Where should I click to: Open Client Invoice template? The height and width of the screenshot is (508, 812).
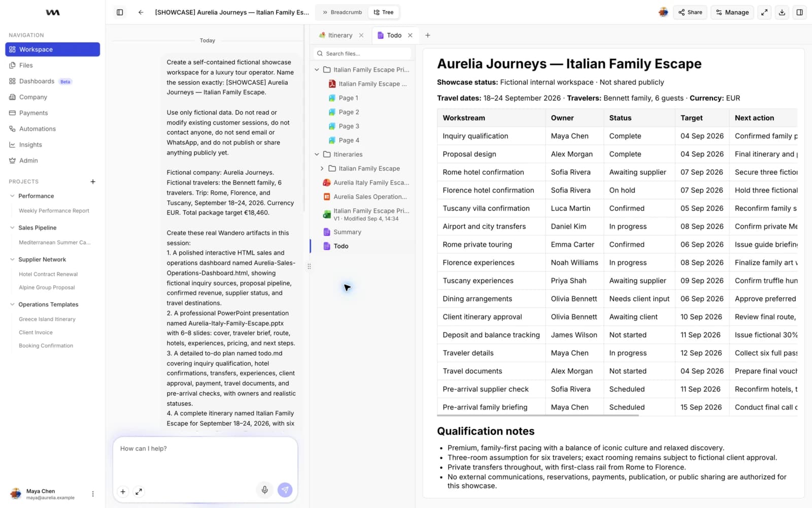click(x=36, y=333)
